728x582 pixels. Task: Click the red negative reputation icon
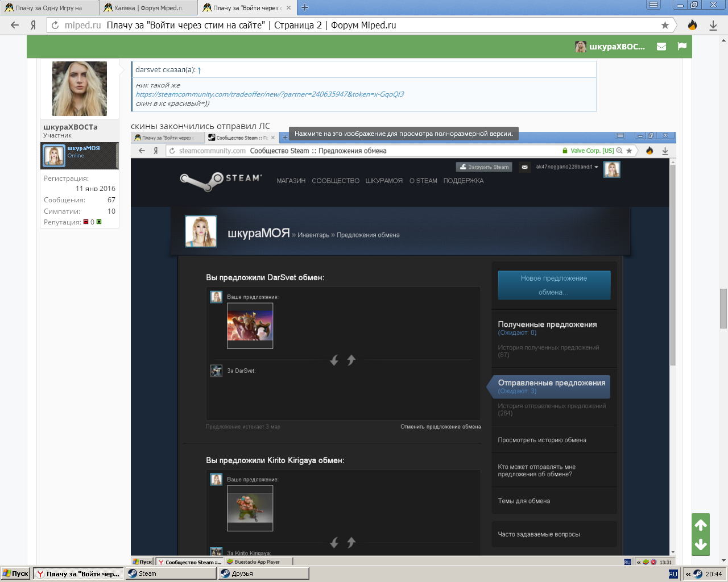click(86, 222)
